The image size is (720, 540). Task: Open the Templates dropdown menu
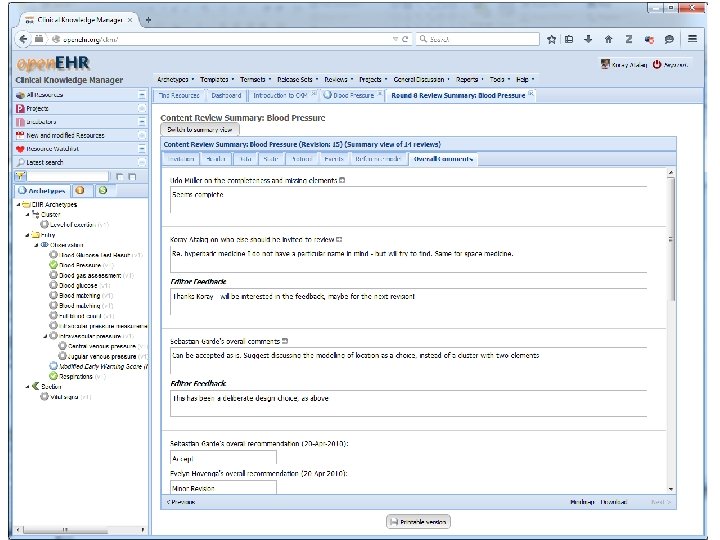point(217,79)
